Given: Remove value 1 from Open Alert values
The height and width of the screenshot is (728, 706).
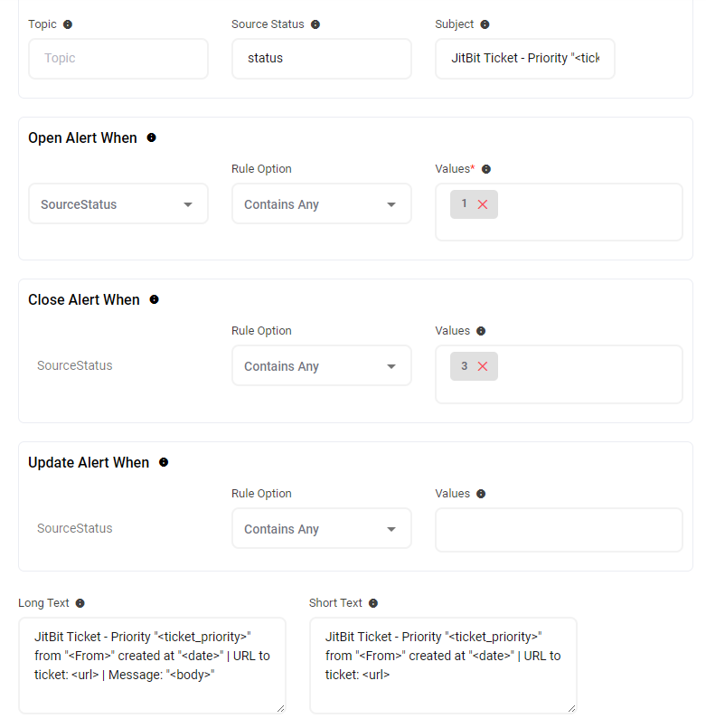Looking at the screenshot, I should coord(483,204).
